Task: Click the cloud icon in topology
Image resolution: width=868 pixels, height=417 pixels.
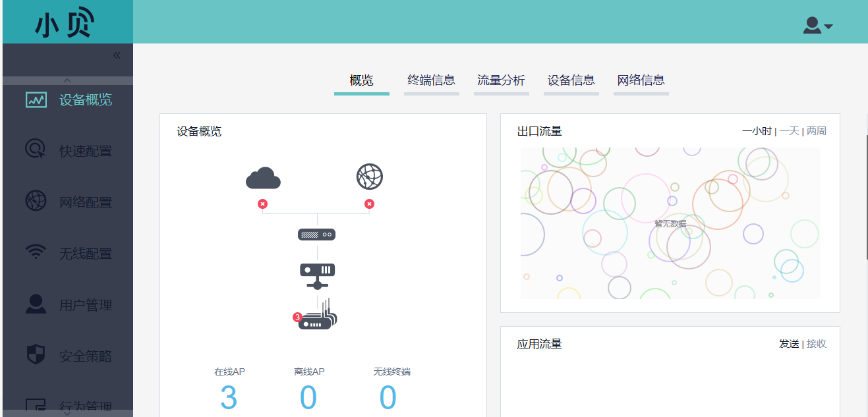Action: pyautogui.click(x=263, y=178)
